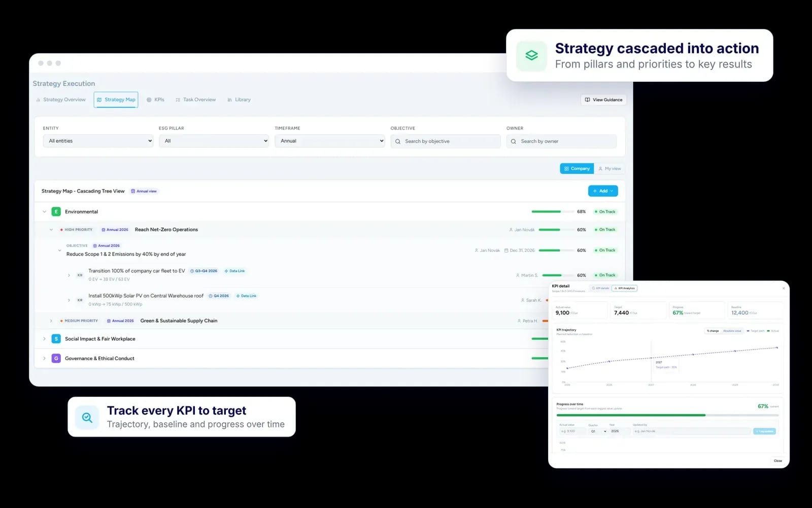This screenshot has height=508, width=812.
Task: Click the blue Add button
Action: (603, 191)
